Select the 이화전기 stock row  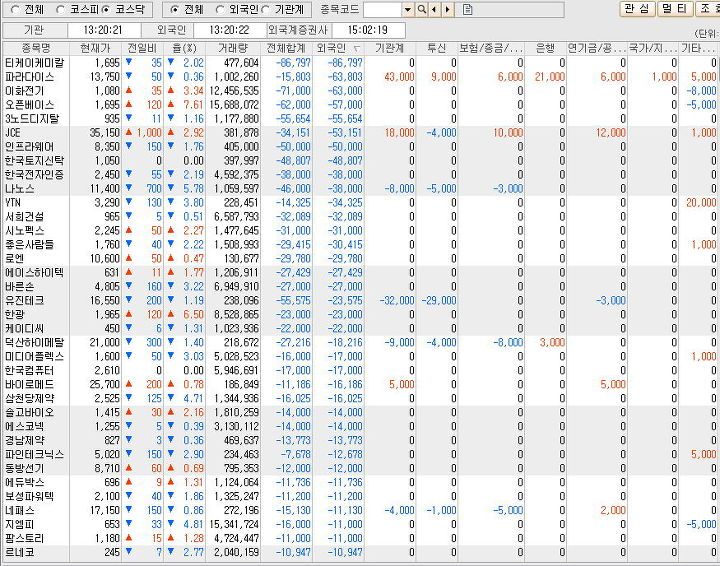click(361, 91)
